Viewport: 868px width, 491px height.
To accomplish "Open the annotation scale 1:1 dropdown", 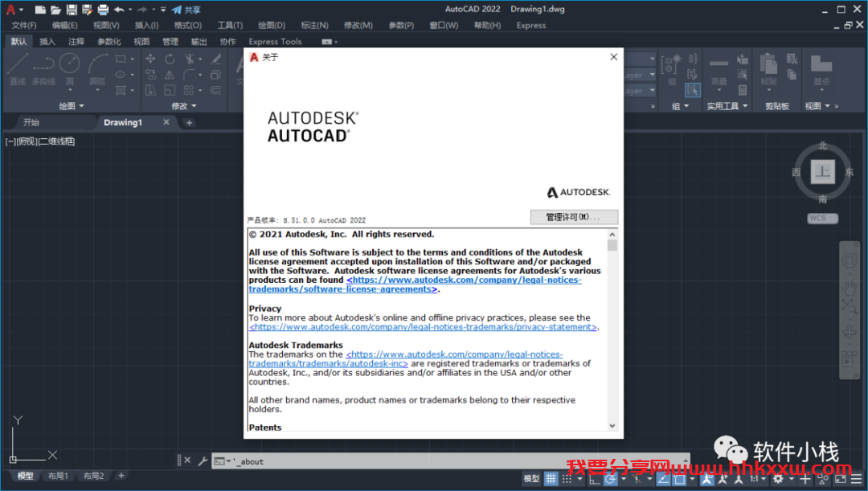I will (757, 479).
